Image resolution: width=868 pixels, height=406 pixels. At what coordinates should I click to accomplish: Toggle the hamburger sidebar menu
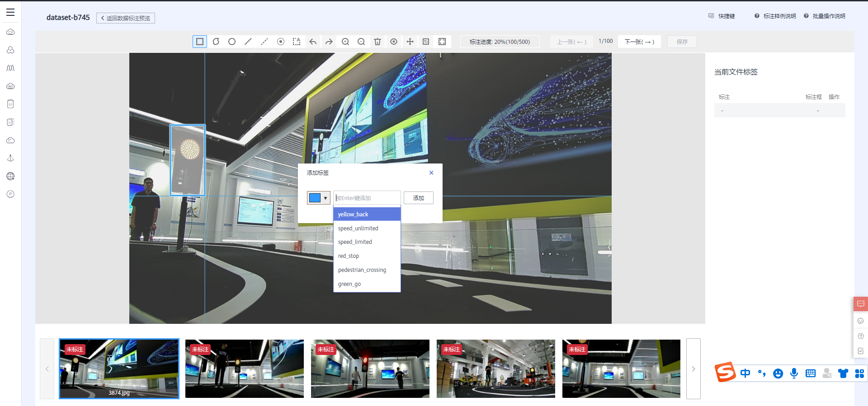pos(10,13)
